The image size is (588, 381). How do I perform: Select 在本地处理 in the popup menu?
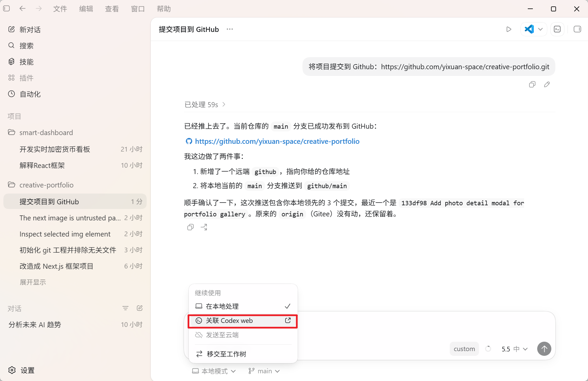tap(243, 306)
